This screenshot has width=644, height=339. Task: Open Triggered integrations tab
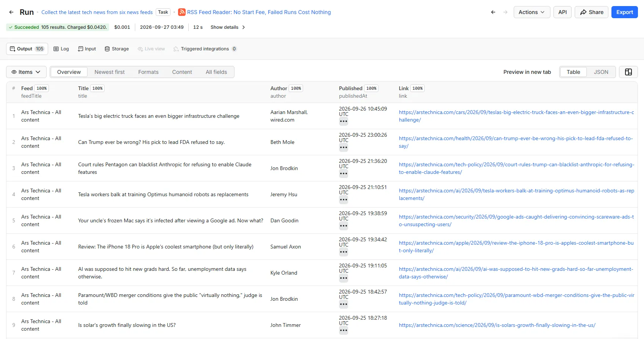pyautogui.click(x=205, y=49)
